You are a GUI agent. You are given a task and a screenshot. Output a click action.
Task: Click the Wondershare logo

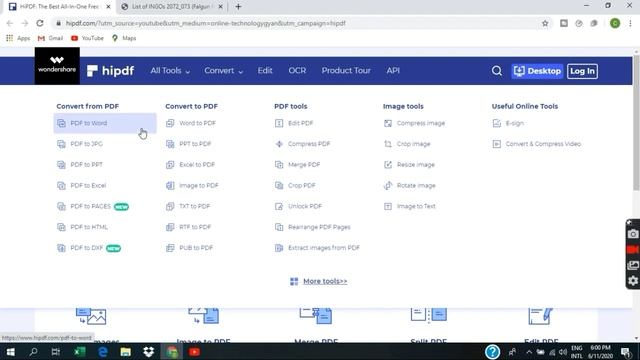point(57,66)
